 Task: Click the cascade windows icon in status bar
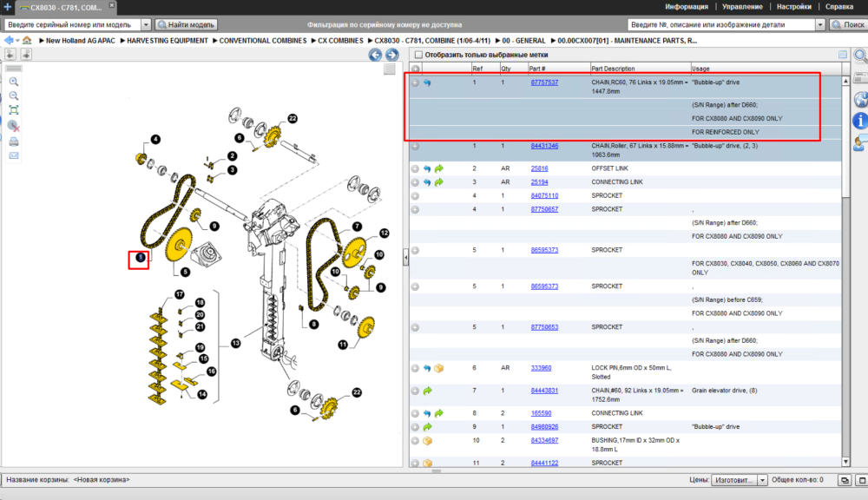845,480
